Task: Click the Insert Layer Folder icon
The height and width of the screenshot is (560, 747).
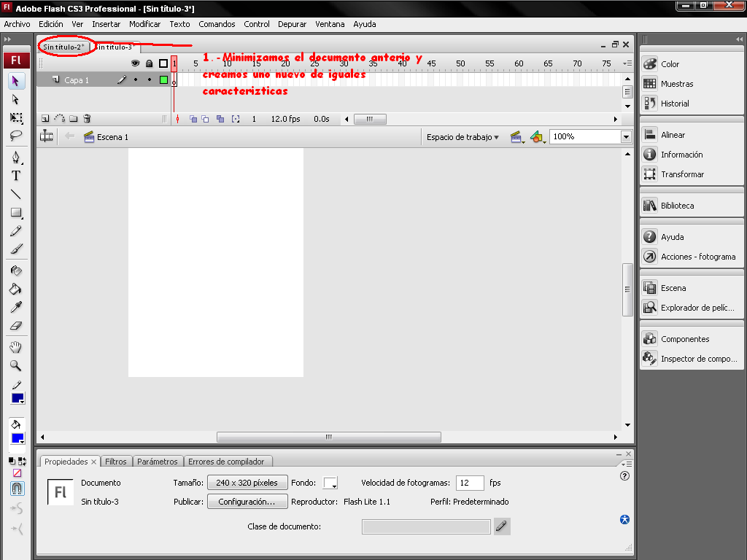Action: [x=74, y=119]
